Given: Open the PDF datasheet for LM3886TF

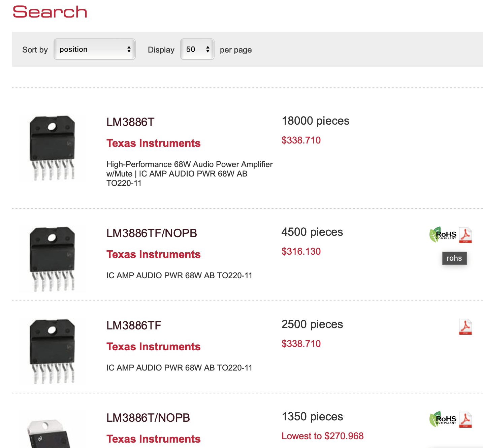Looking at the screenshot, I should (x=465, y=327).
